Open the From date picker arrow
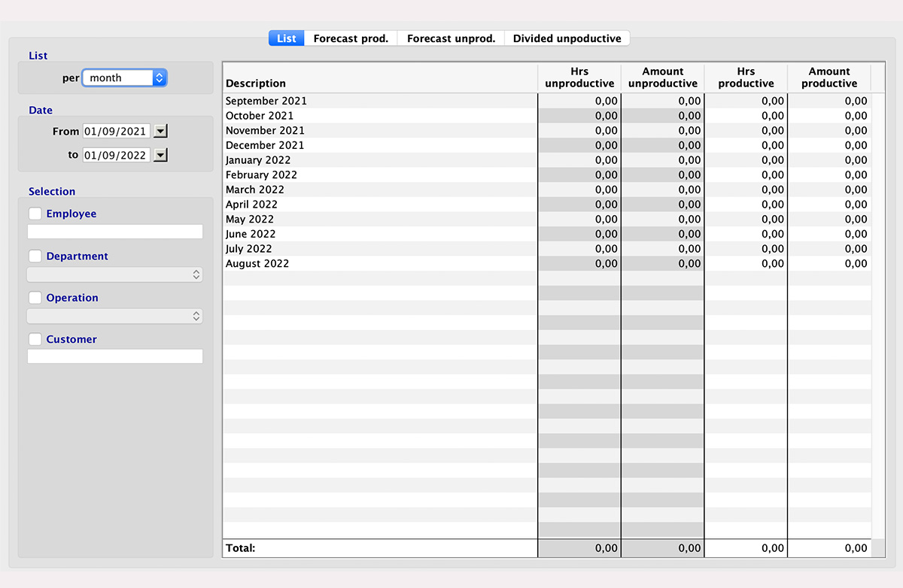Screen dimensions: 903x588 click(160, 131)
